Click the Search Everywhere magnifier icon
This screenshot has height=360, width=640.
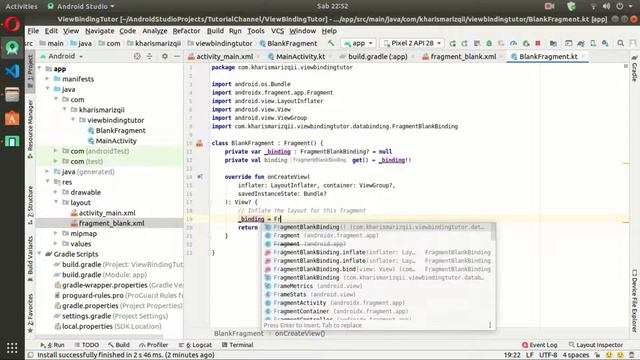(x=620, y=43)
